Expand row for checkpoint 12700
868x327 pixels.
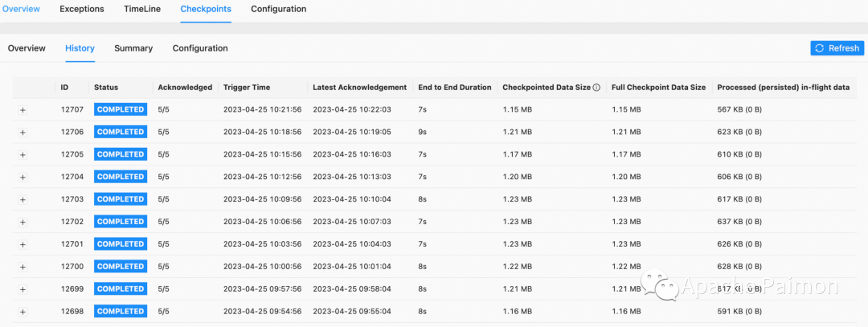(x=23, y=268)
